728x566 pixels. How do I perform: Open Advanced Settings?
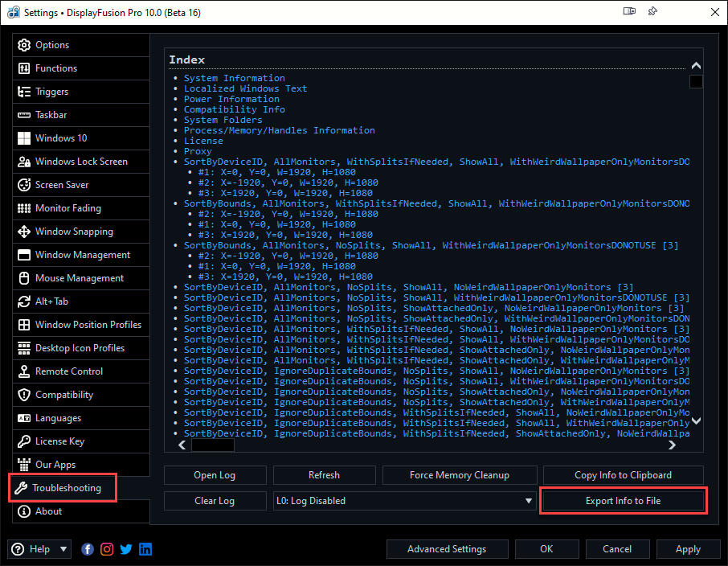(447, 549)
